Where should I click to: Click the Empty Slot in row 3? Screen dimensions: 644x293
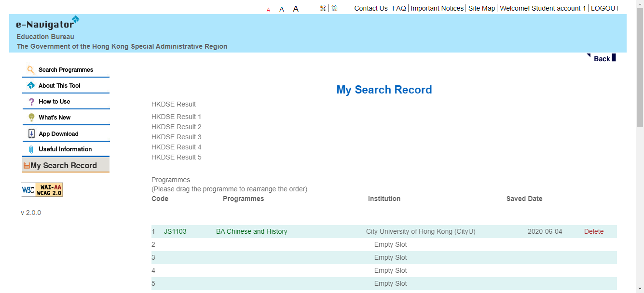coord(391,257)
